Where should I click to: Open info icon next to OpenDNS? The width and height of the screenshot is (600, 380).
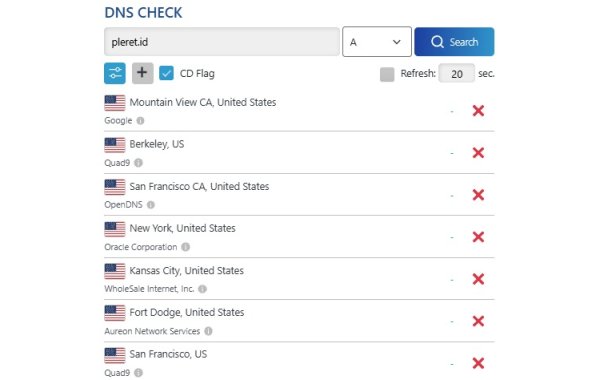click(151, 205)
